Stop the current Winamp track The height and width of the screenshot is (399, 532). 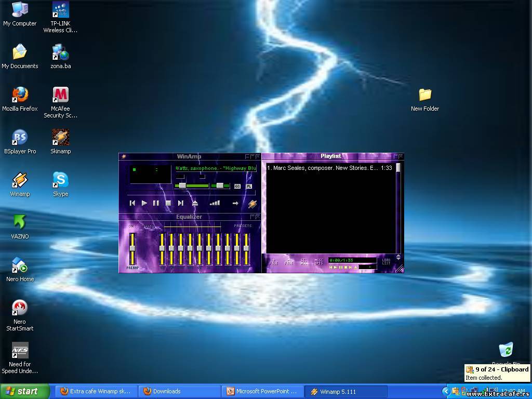168,203
